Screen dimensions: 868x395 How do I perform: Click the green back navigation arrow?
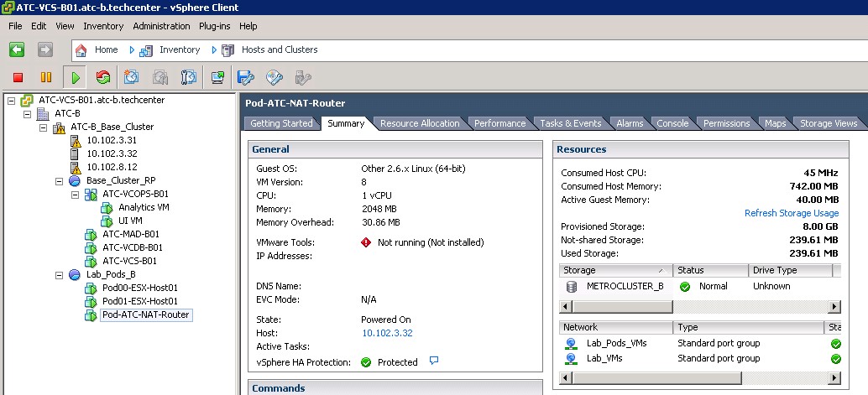[x=17, y=49]
